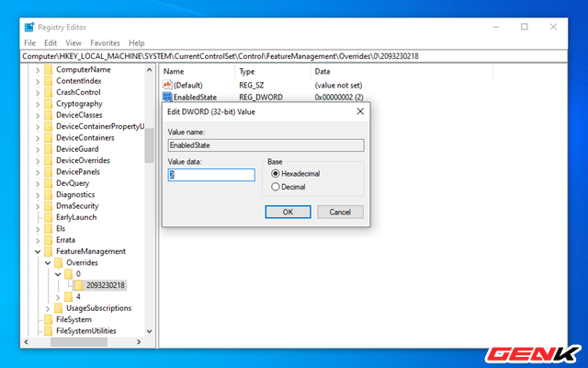
Task: Click the tree scroll left arrow
Action: tap(26, 341)
